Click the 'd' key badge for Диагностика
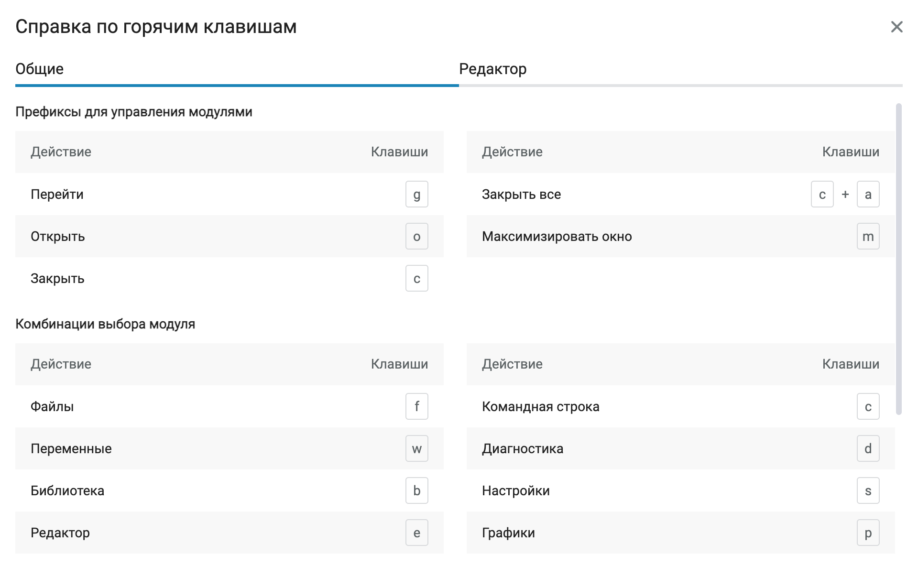This screenshot has height=588, width=918. click(868, 448)
